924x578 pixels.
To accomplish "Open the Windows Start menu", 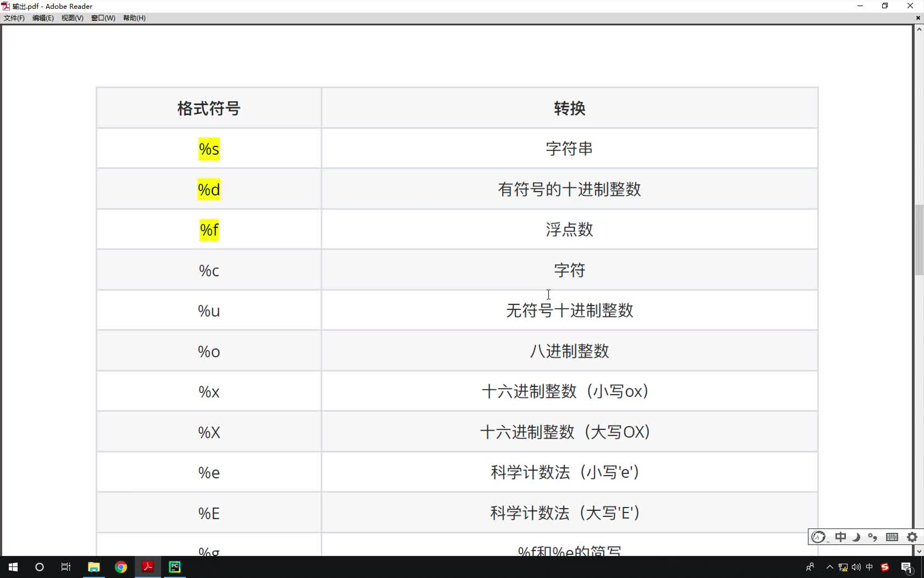I will point(13,567).
